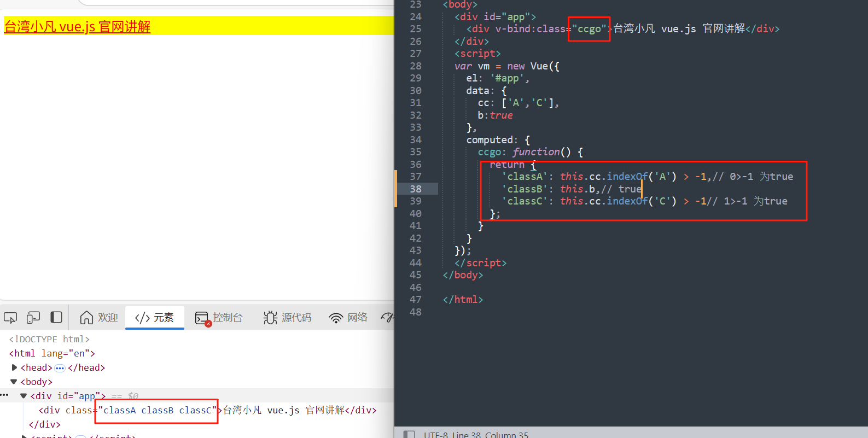Click the console error badge icon
Screen dimensions: 868x438
coord(208,324)
